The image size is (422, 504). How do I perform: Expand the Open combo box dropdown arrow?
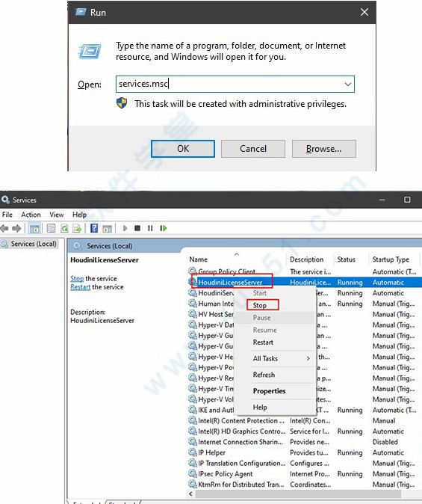pos(348,84)
